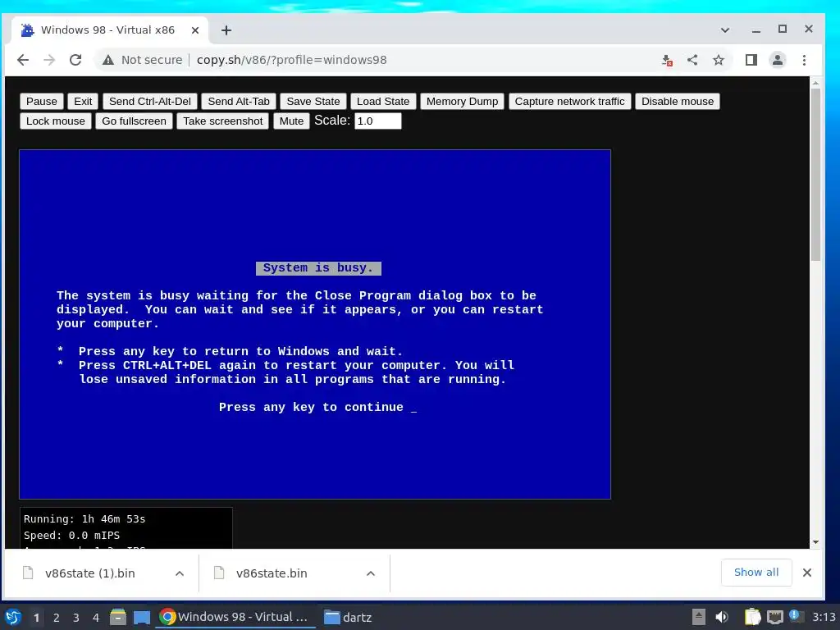Send Ctrl-Alt-Del to the emulator
Image resolution: width=840 pixels, height=630 pixels.
[150, 102]
